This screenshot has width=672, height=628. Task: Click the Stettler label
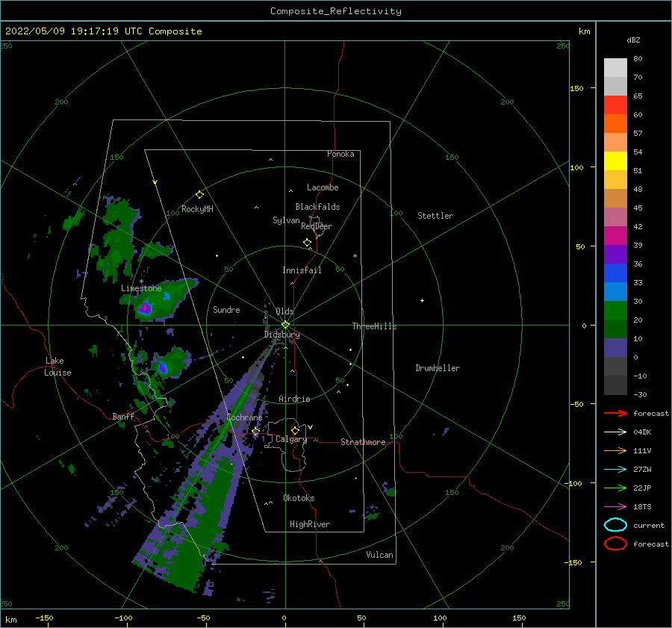(x=435, y=216)
